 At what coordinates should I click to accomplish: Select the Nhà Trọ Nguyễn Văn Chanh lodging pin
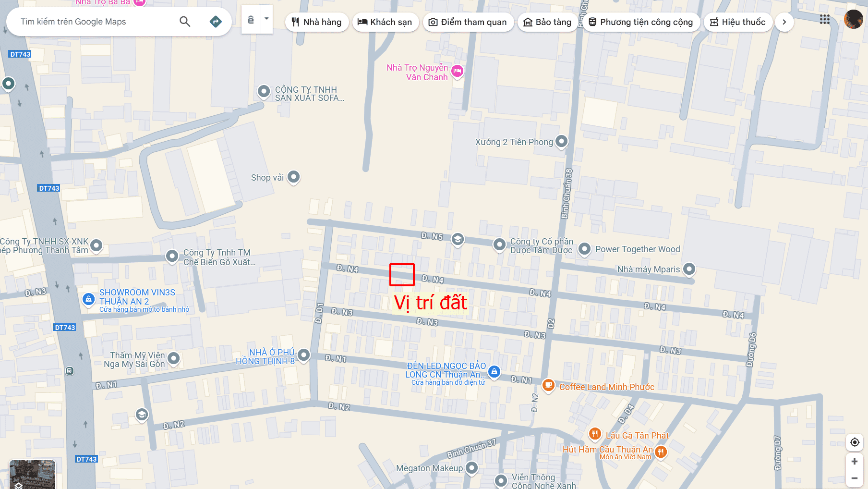[x=458, y=72]
